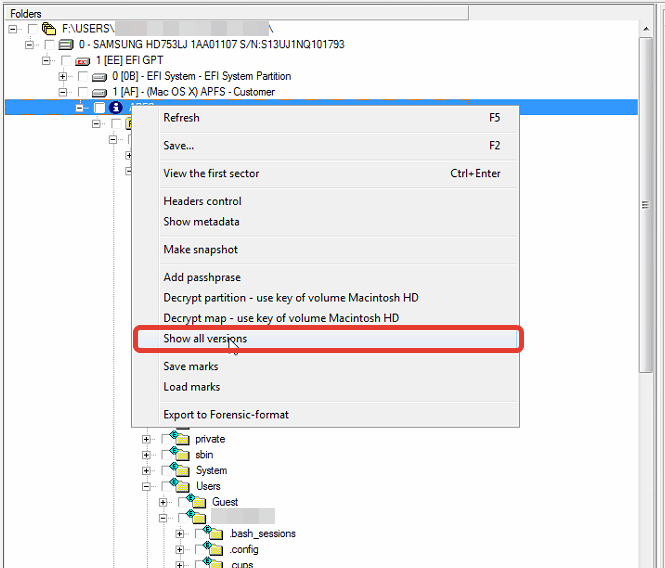Screen dimensions: 665x568
Task: Select Show all versions in context menu
Action: (x=205, y=339)
